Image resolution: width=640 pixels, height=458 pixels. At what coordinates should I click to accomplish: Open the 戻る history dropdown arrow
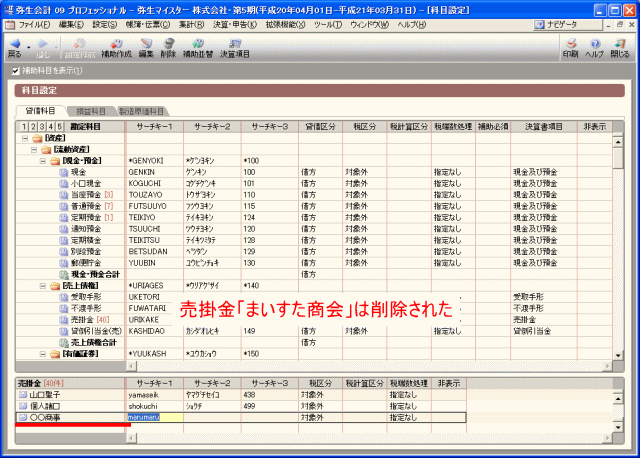(29, 48)
